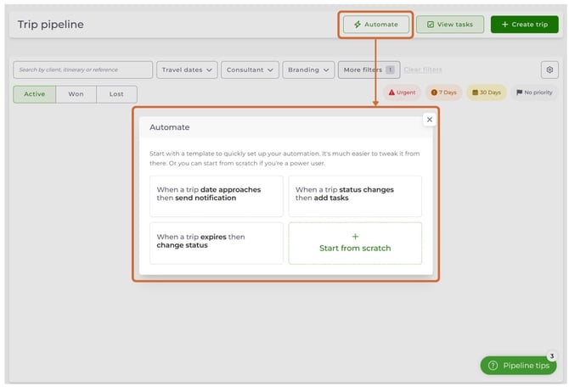Click the More filters count badge
569x392 pixels.
click(x=390, y=70)
